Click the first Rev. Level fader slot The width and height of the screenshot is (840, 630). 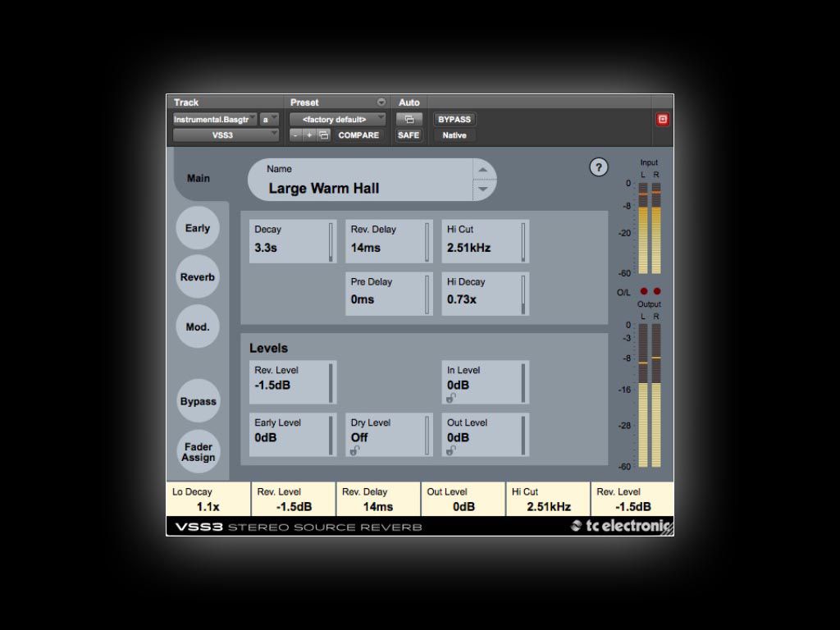pyautogui.click(x=294, y=499)
